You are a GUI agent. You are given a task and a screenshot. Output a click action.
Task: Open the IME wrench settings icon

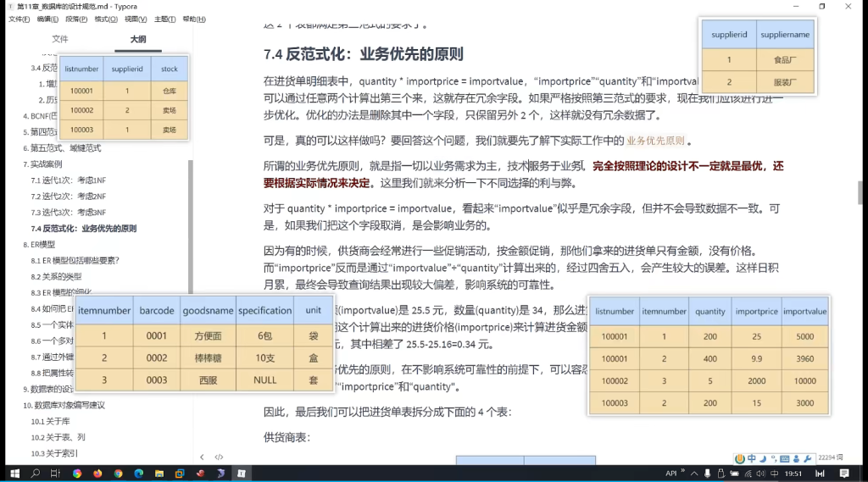pyautogui.click(x=808, y=458)
